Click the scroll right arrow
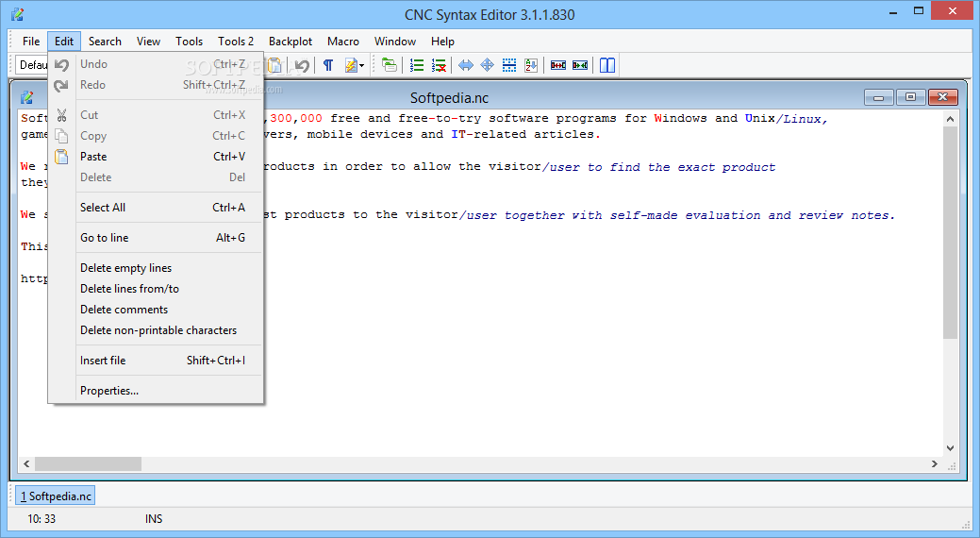Image resolution: width=980 pixels, height=538 pixels. click(935, 463)
